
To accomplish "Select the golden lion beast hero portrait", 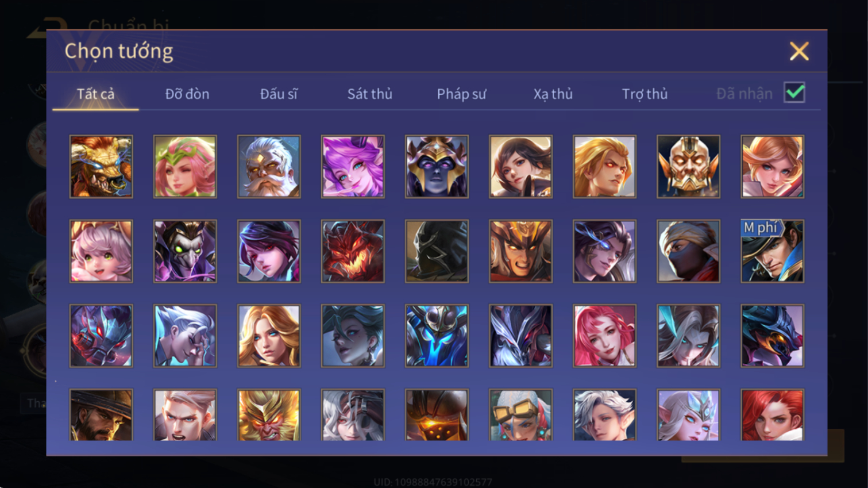I will 101,167.
